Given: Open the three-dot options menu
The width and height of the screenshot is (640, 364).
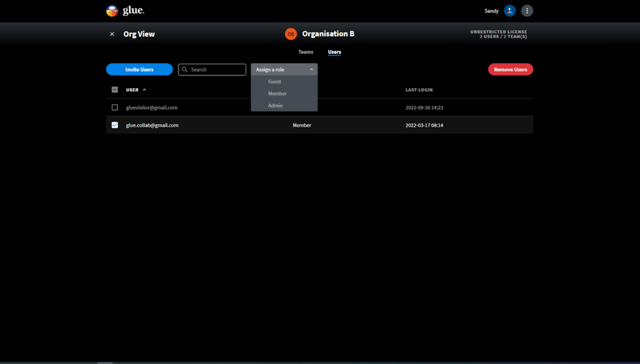Looking at the screenshot, I should pos(527,11).
